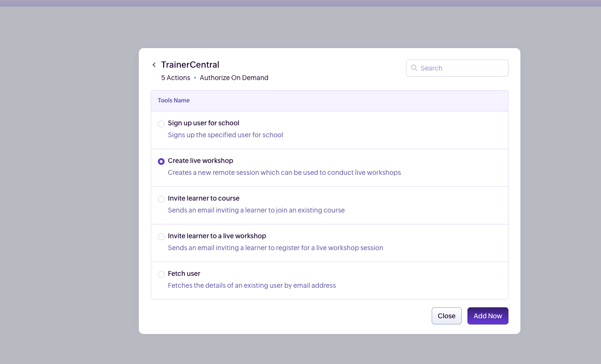Click the Authorize On Demand label

pyautogui.click(x=234, y=78)
